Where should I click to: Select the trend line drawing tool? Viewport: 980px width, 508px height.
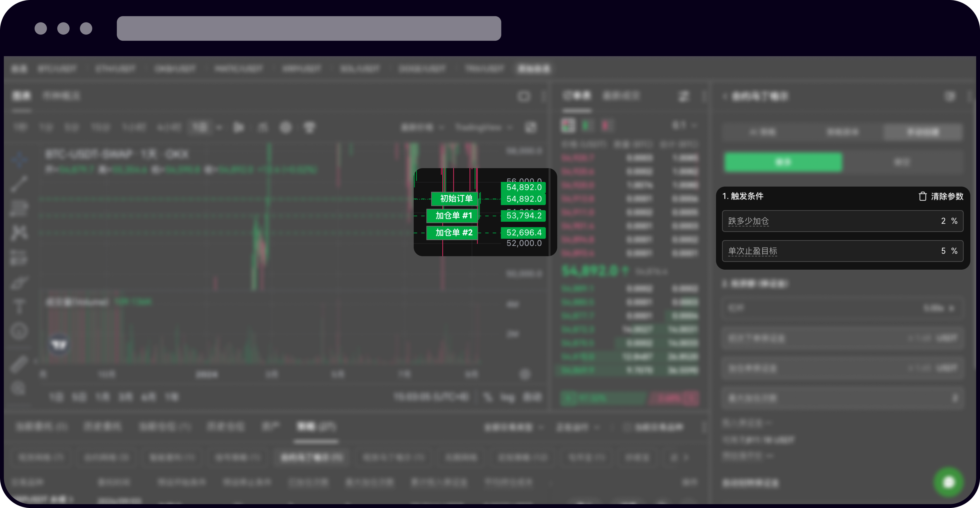[x=19, y=184]
